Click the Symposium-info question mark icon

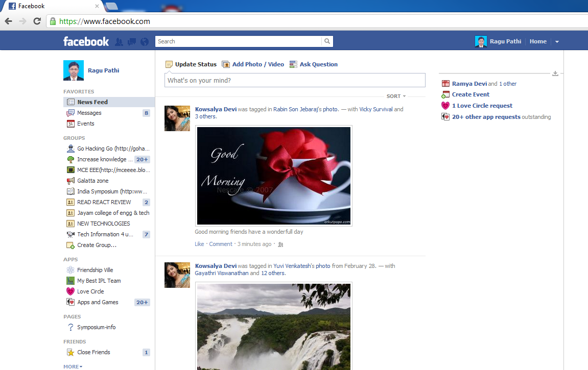[70, 327]
